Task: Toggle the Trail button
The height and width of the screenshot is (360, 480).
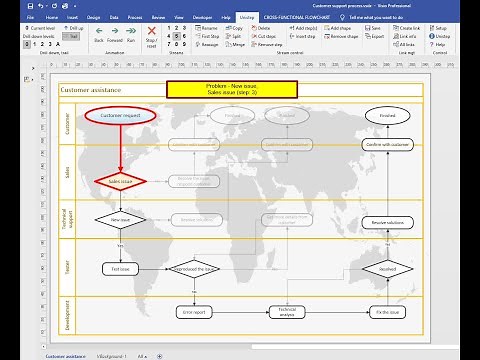Action: 71,36
